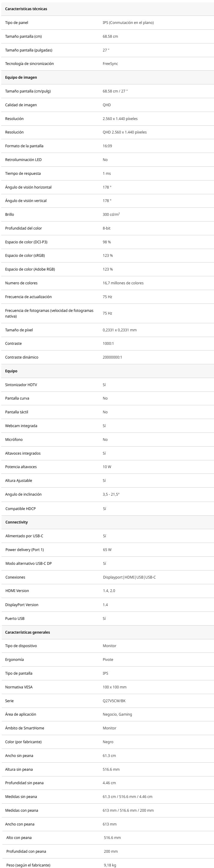This screenshot has height=868, width=214.
Task: Select the 'Peso (según el fabricante)' label
Action: click(28, 865)
